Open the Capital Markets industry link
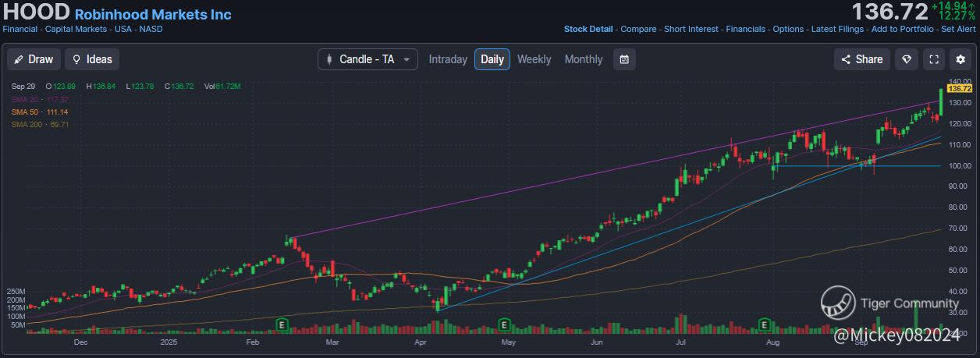This screenshot has width=980, height=358. tap(76, 30)
